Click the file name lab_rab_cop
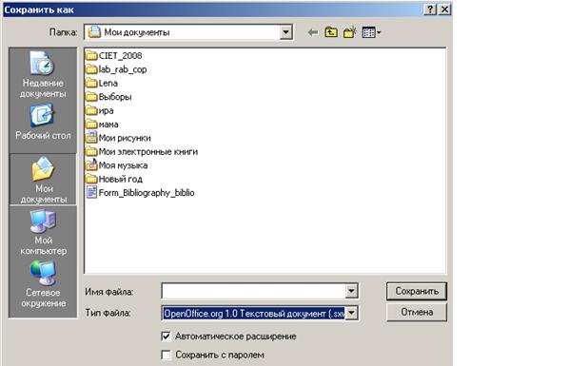Image resolution: width=588 pixels, height=366 pixels. [123, 69]
